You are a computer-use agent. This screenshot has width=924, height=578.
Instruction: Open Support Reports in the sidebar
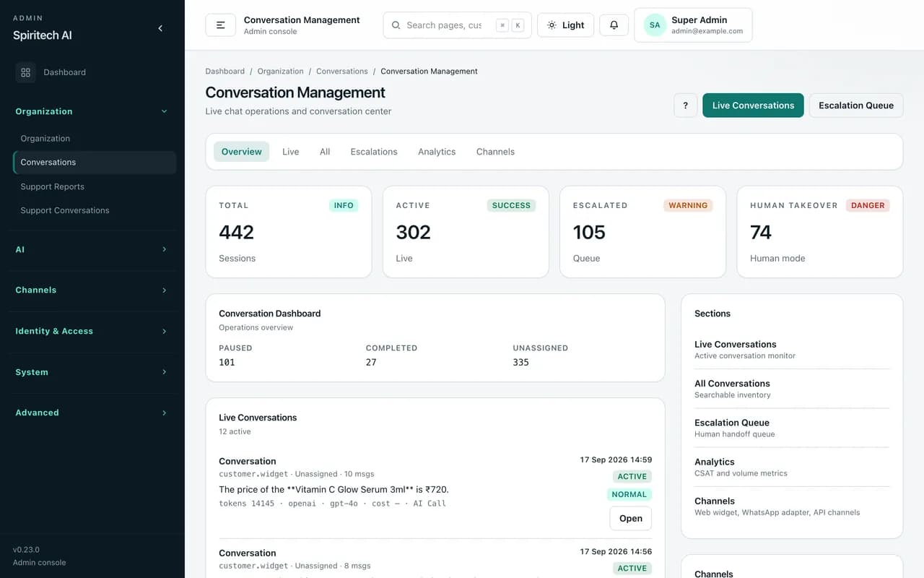click(94, 186)
